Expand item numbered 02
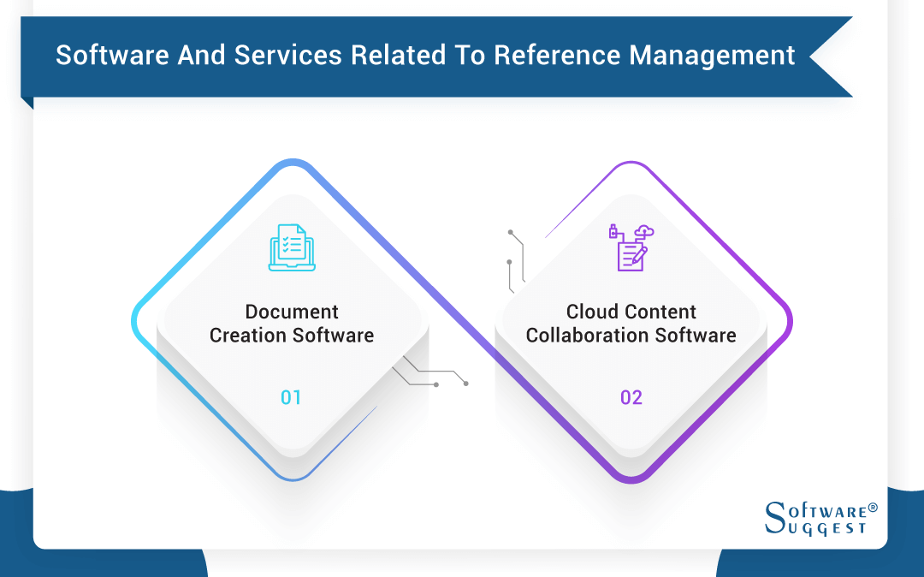The height and width of the screenshot is (577, 924). pyautogui.click(x=631, y=396)
